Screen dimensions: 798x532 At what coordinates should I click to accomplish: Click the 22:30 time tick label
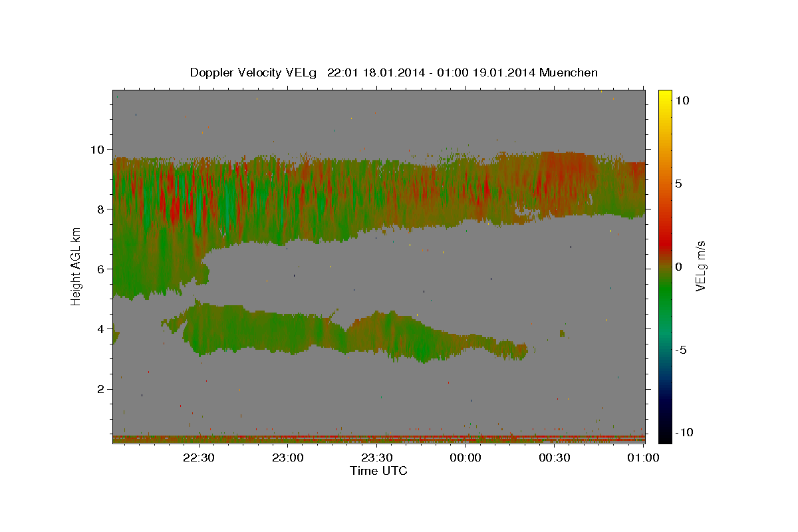click(x=199, y=458)
